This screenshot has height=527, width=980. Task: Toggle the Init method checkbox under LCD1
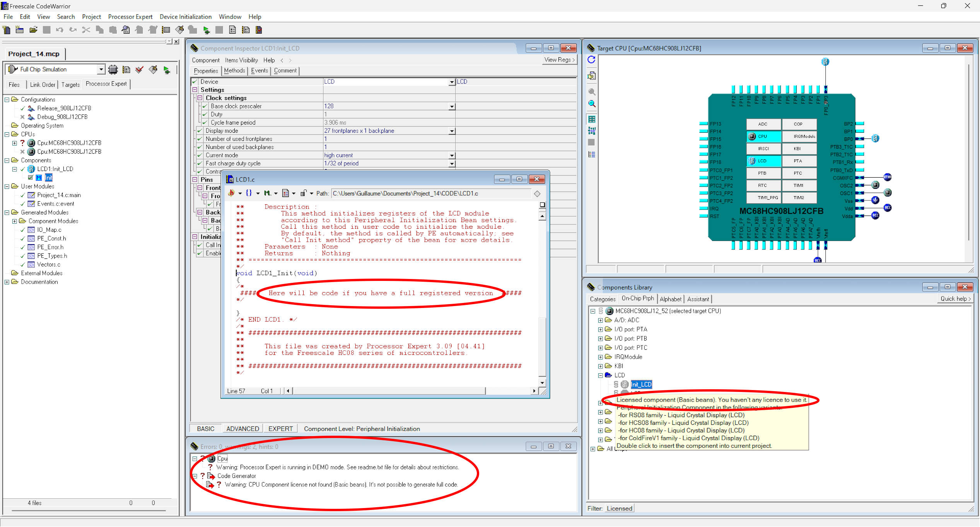point(31,178)
